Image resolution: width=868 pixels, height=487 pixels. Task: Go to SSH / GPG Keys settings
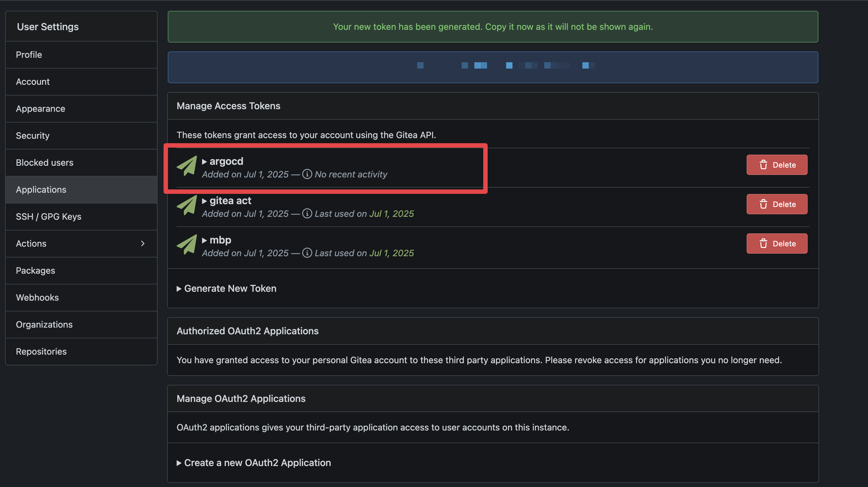pyautogui.click(x=49, y=217)
